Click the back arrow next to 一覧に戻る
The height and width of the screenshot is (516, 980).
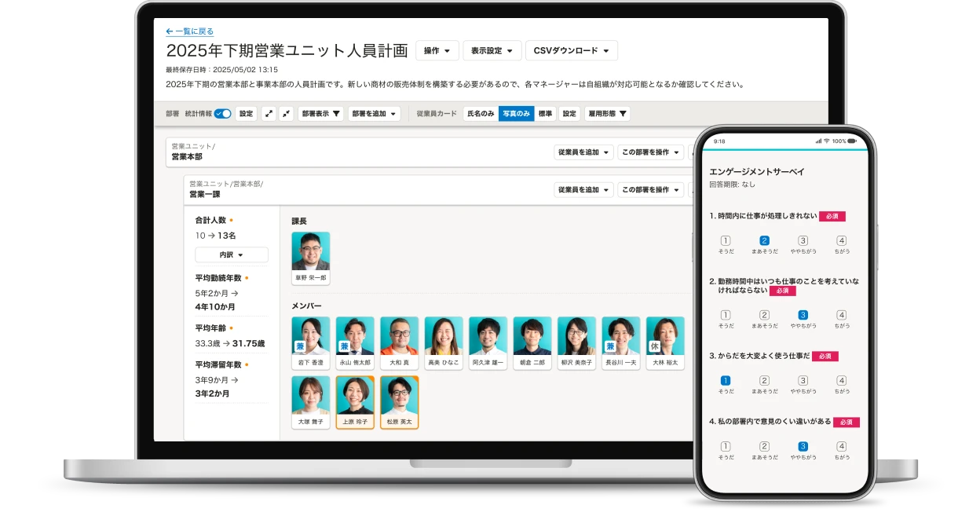click(170, 31)
